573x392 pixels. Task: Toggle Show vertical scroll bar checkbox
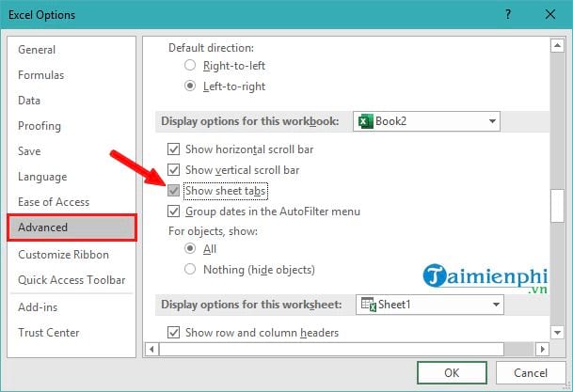173,170
